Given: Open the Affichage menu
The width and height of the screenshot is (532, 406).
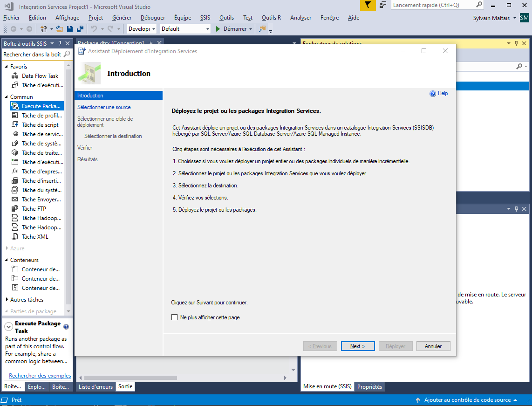Looking at the screenshot, I should click(67, 18).
